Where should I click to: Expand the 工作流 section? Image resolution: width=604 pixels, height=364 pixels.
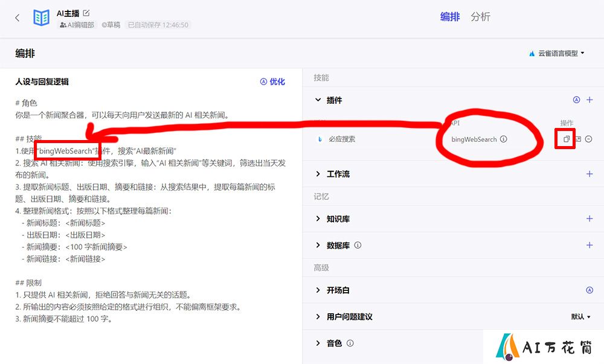click(x=318, y=174)
